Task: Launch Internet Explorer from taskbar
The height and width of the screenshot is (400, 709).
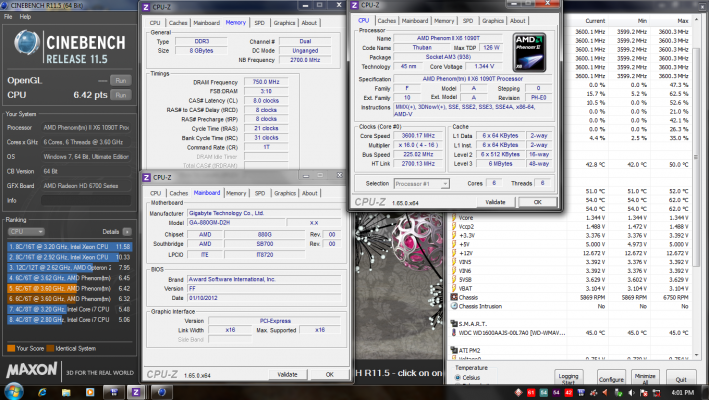Action: coord(43,392)
